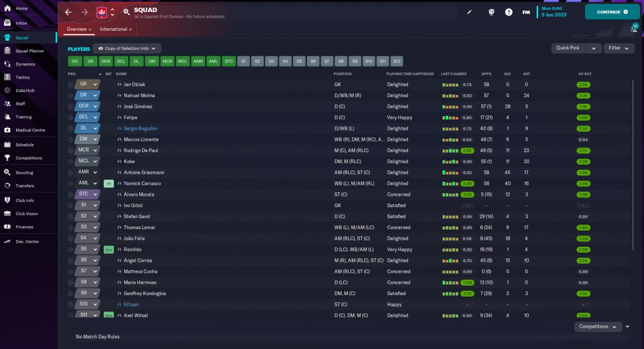Viewport: 644px width, 349px height.
Task: Select the Squad item in the sidebar
Action: tap(29, 38)
